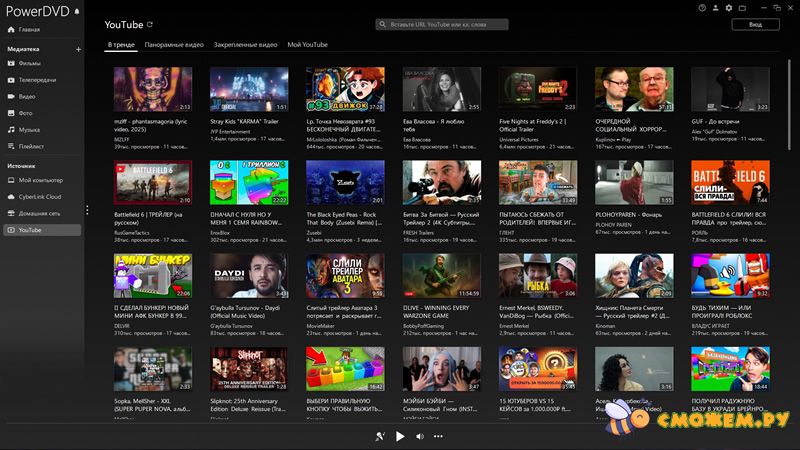Open the Slipknot 25th Anniversary video thumbnail

click(249, 368)
